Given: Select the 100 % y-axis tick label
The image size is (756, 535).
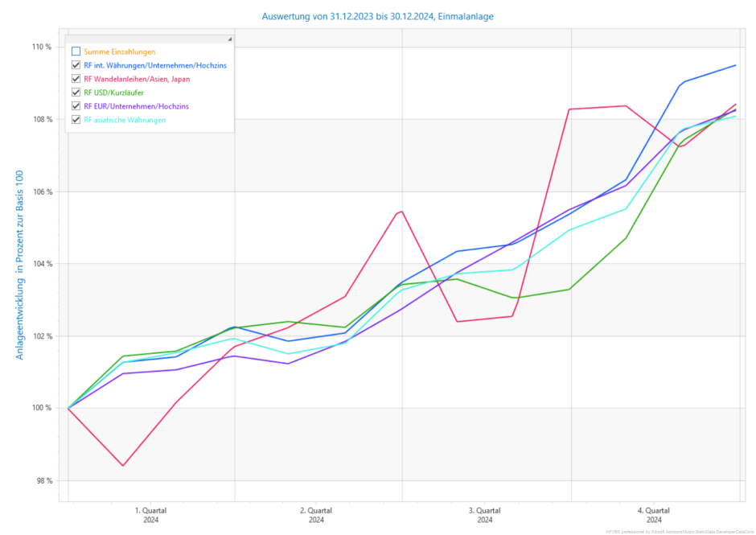Looking at the screenshot, I should [43, 408].
